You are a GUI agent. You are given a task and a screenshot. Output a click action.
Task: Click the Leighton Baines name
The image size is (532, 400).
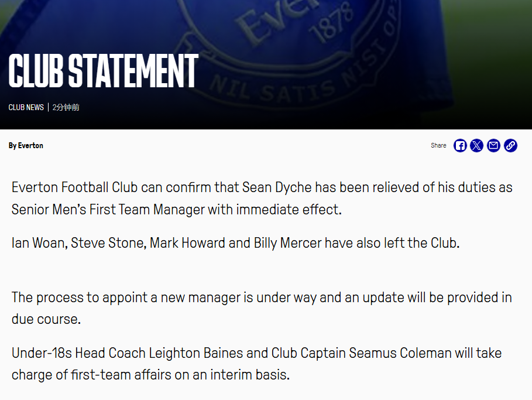196,353
